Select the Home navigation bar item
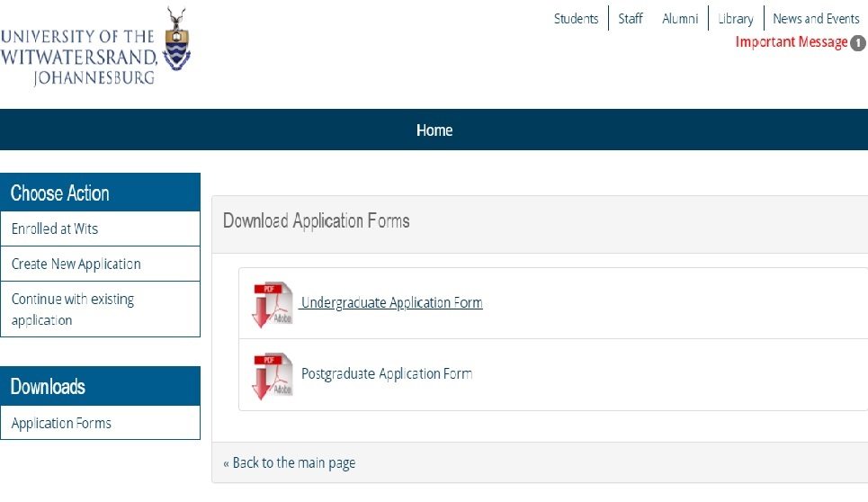 click(x=434, y=130)
